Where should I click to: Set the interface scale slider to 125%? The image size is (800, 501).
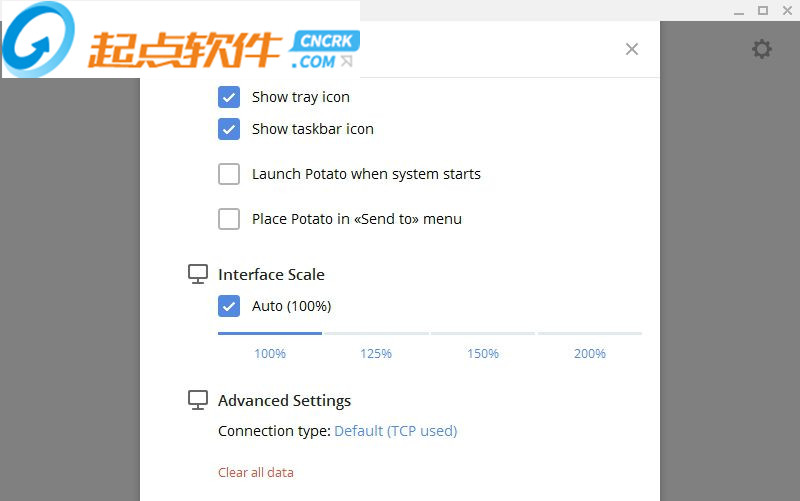tap(376, 354)
